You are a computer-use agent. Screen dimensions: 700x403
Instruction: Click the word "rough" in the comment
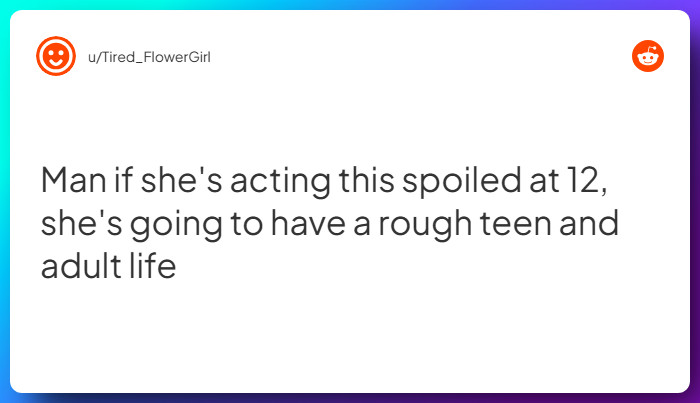[425, 225]
